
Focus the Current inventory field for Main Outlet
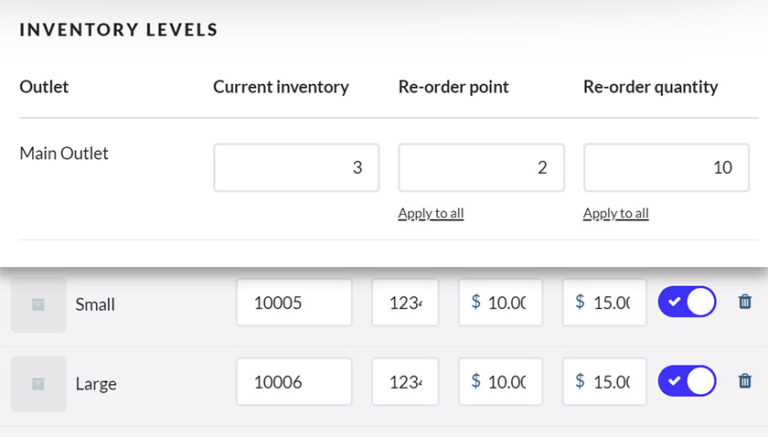point(296,168)
